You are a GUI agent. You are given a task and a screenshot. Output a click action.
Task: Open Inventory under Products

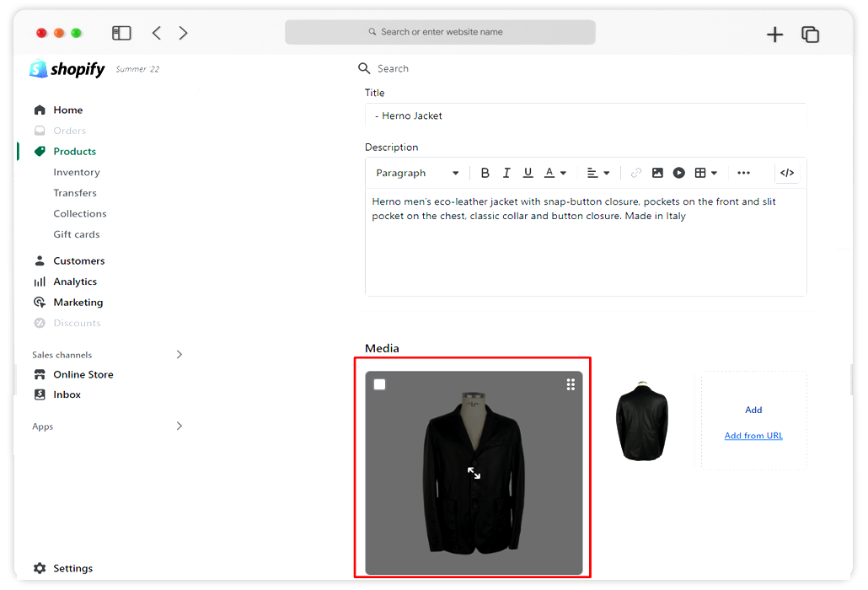point(77,172)
